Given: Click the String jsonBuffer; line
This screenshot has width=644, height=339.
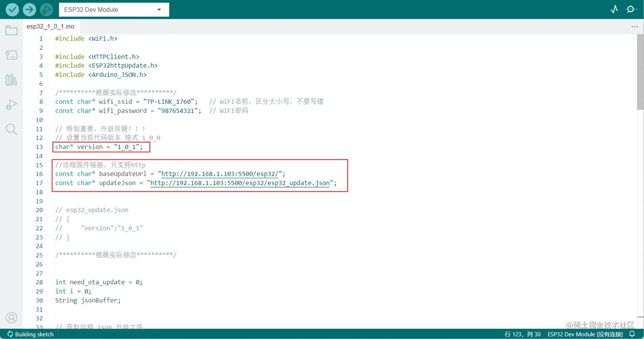Looking at the screenshot, I should [88, 300].
